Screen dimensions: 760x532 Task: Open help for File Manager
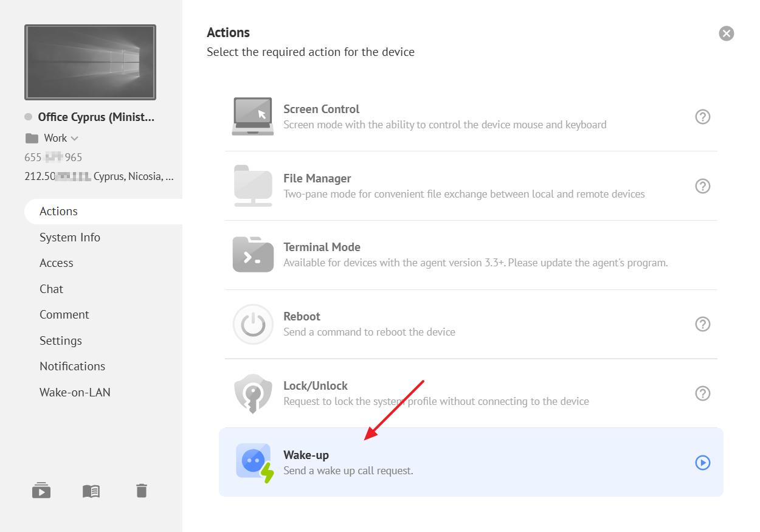702,186
